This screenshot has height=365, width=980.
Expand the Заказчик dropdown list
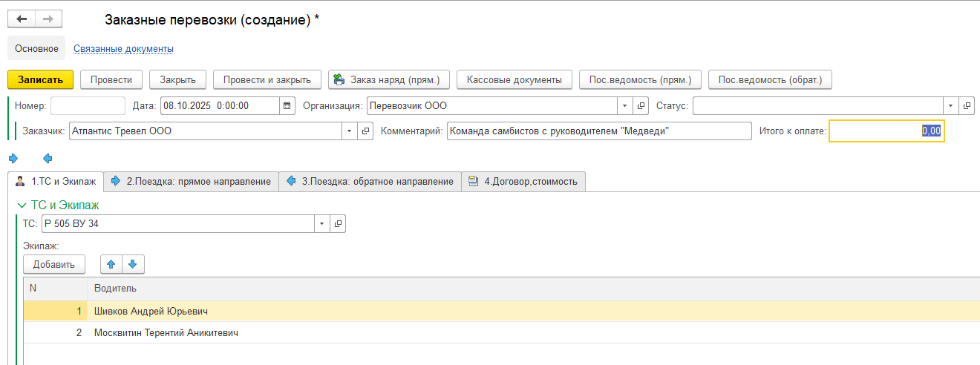(349, 131)
